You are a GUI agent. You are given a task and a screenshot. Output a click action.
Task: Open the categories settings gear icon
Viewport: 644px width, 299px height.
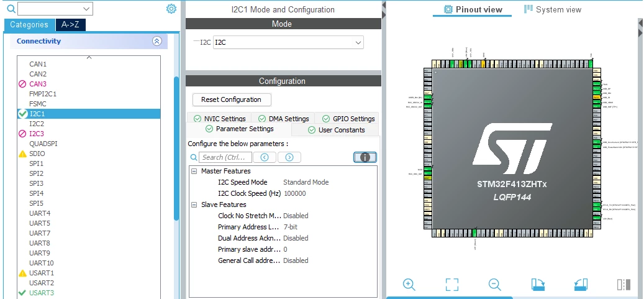(x=171, y=9)
